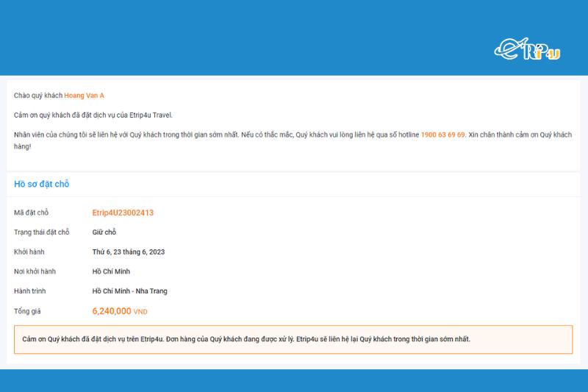Screen dimensions: 588x392
Task: Click the departure date 'Thứ 6, 23 tháng 6, 2023'
Action: [x=128, y=252]
